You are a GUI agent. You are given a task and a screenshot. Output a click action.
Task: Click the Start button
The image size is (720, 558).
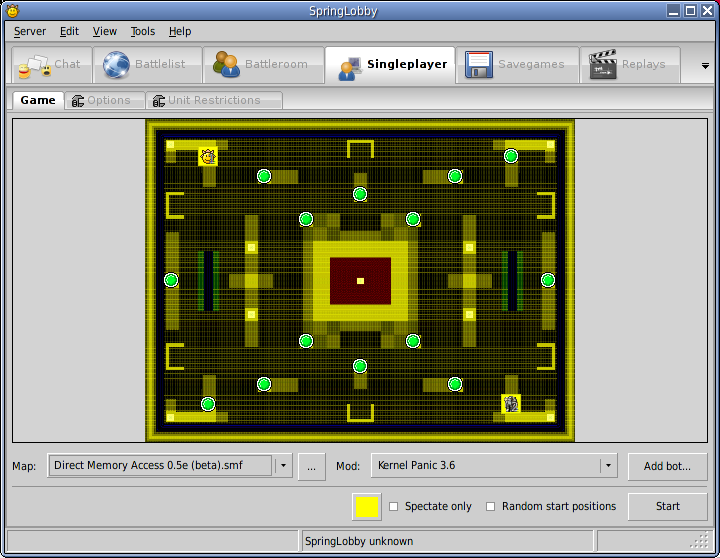pyautogui.click(x=667, y=506)
